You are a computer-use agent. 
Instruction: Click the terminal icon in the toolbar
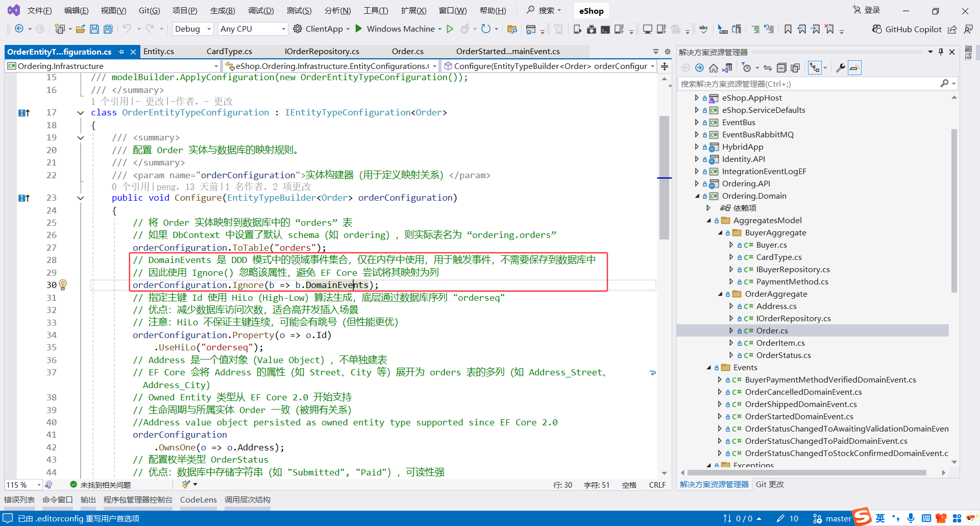click(x=605, y=29)
